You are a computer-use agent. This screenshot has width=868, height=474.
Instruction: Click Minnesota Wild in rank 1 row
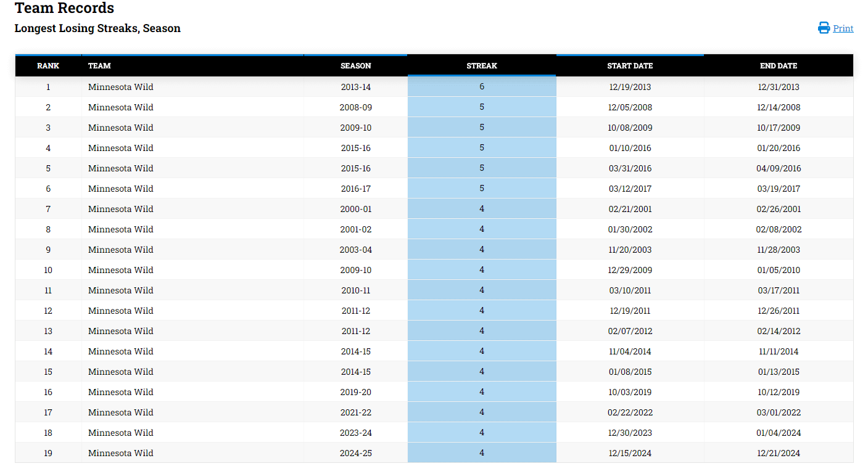point(120,87)
